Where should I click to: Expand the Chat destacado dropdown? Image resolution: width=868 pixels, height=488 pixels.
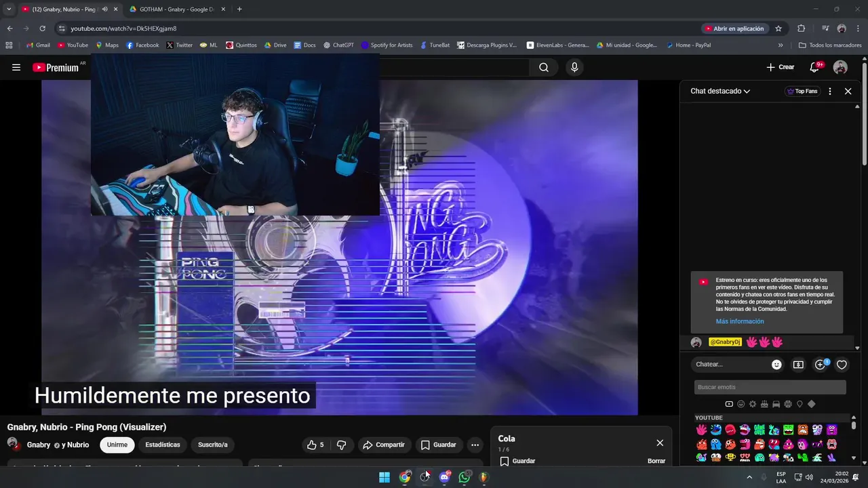720,91
